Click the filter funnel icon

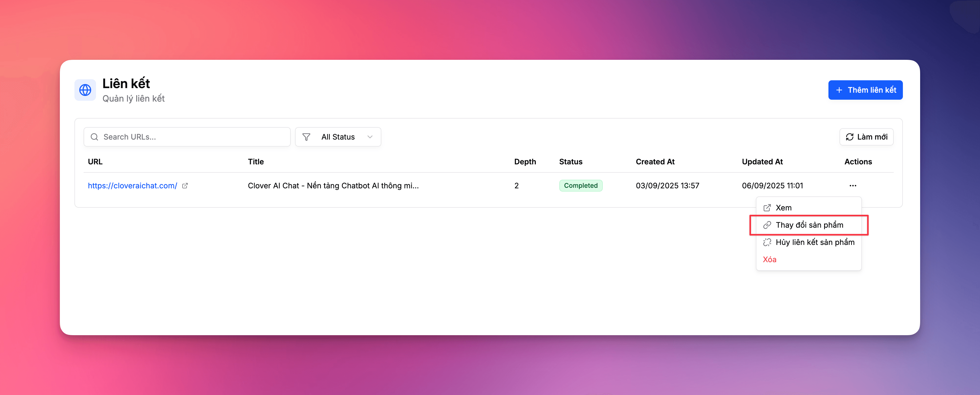click(306, 137)
